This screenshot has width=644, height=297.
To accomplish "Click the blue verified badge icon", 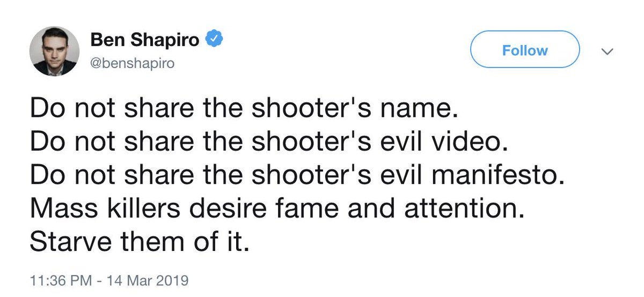I will 214,40.
